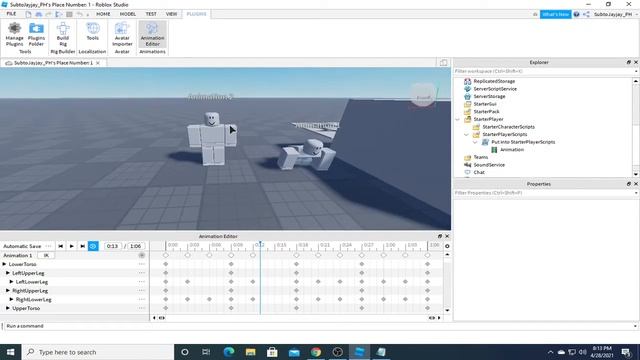Switch to the VIEW ribbon tab
The width and height of the screenshot is (640, 360).
click(x=171, y=14)
